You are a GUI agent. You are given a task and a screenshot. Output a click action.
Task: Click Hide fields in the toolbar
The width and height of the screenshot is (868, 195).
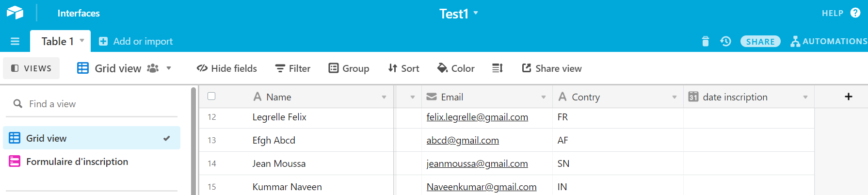pos(226,68)
